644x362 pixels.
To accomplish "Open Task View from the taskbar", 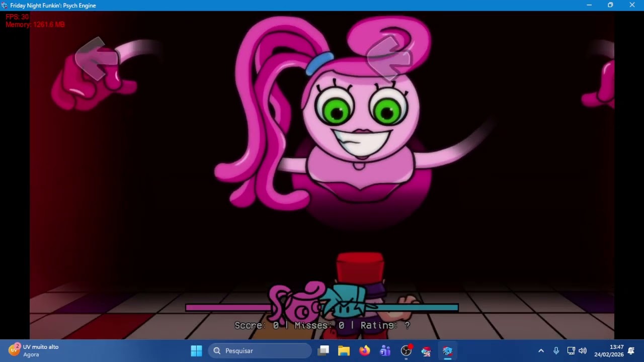I will (324, 350).
